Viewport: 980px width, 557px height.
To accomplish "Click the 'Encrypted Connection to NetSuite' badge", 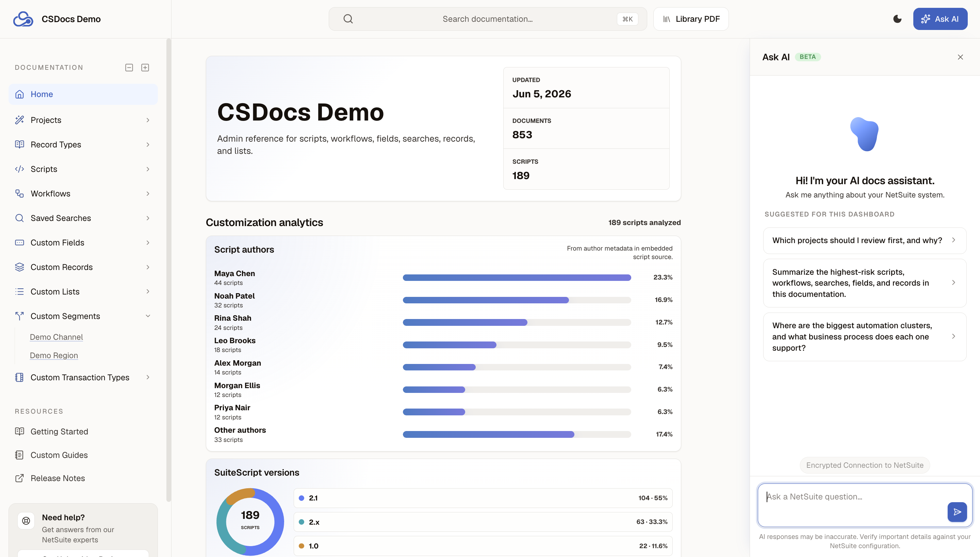I will 865,465.
